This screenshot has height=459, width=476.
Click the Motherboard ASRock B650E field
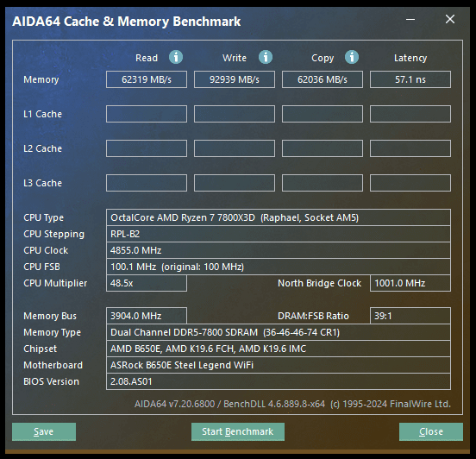click(x=279, y=365)
